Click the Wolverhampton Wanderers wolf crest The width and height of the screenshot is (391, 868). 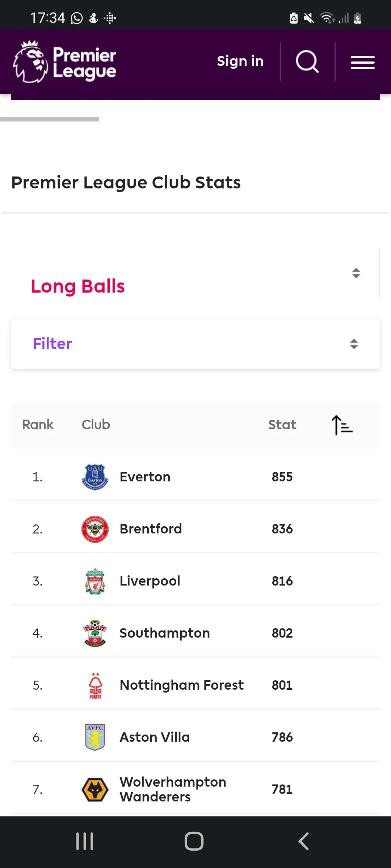tap(95, 789)
